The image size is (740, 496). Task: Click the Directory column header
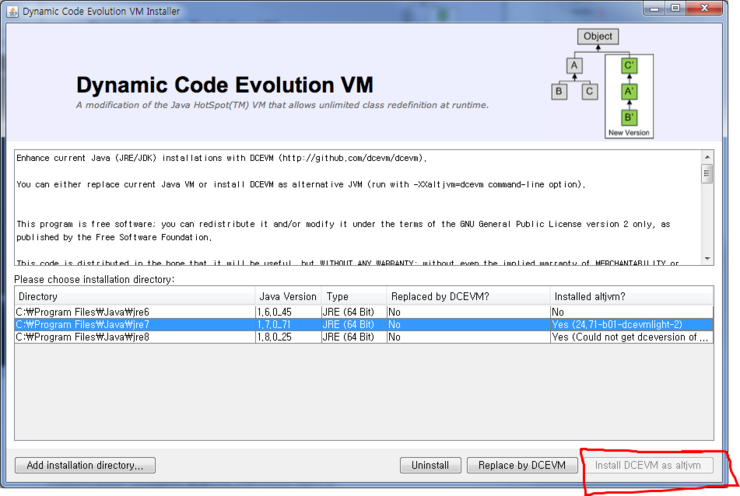[135, 296]
